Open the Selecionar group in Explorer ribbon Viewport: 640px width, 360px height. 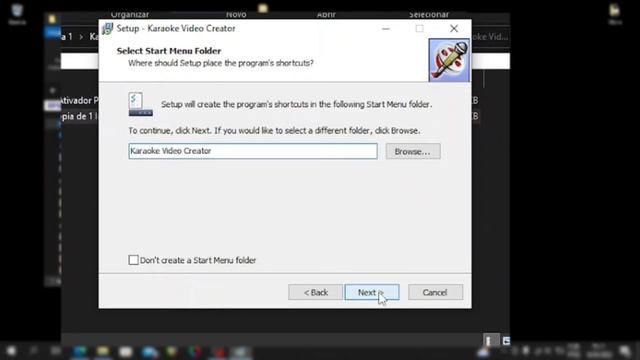click(x=429, y=15)
